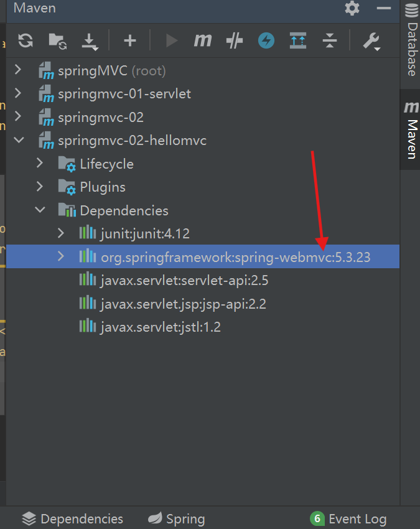This screenshot has width=420, height=529.
Task: Expand Lifecycle folder
Action: 40,163
